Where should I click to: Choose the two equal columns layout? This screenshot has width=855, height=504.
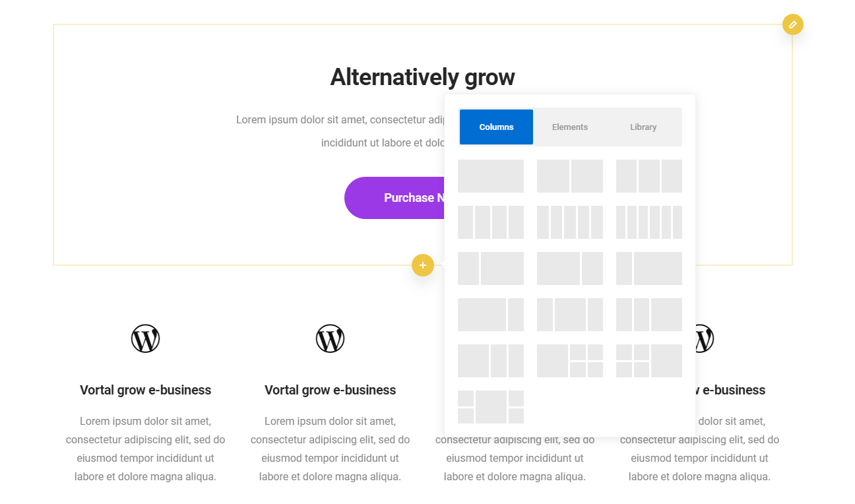pos(570,176)
